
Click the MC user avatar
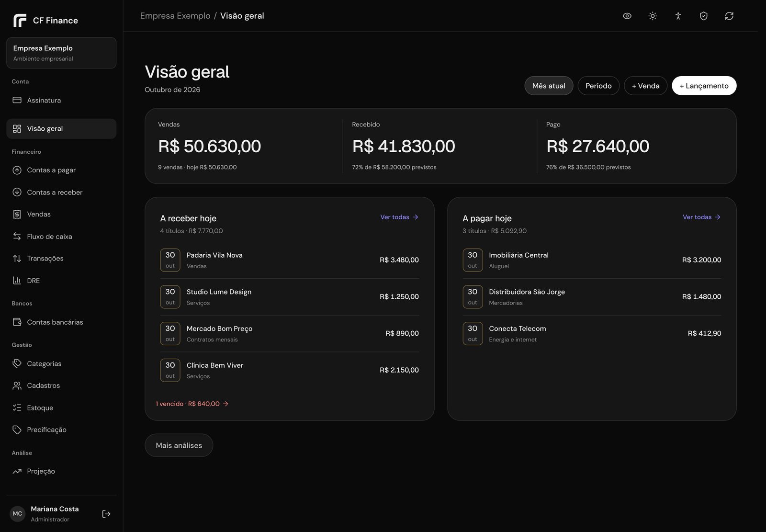17,514
